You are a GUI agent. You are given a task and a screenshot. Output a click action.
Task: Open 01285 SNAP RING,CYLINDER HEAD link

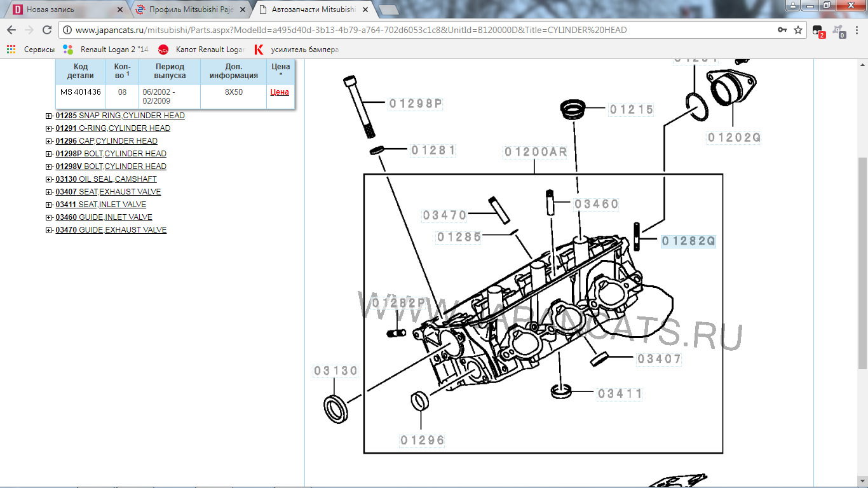(x=120, y=116)
